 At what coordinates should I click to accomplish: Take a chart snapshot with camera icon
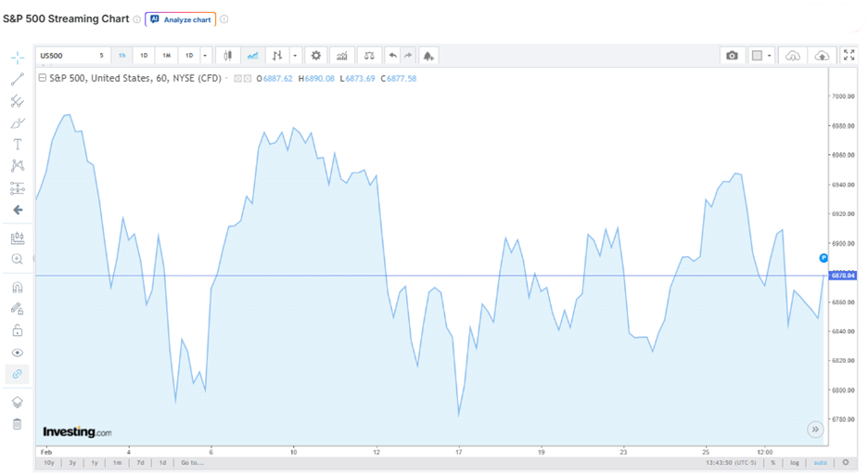click(732, 56)
